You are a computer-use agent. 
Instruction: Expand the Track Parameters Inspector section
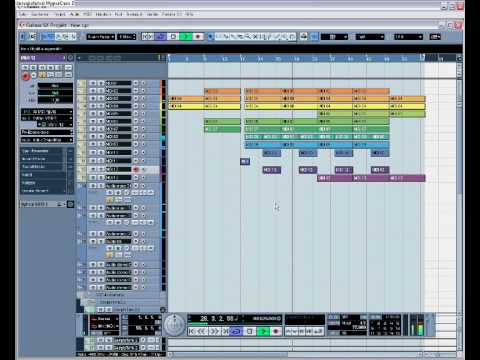tap(42, 151)
